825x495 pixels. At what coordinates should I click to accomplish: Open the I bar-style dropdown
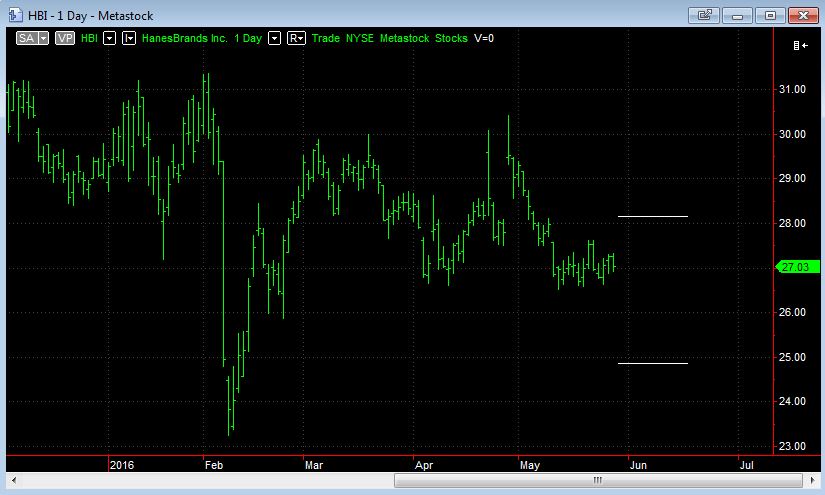129,38
